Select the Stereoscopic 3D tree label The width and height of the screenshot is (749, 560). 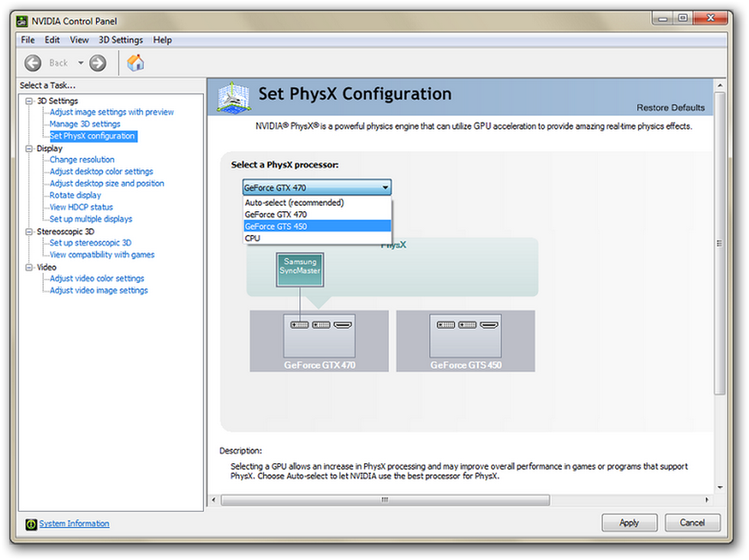point(66,231)
